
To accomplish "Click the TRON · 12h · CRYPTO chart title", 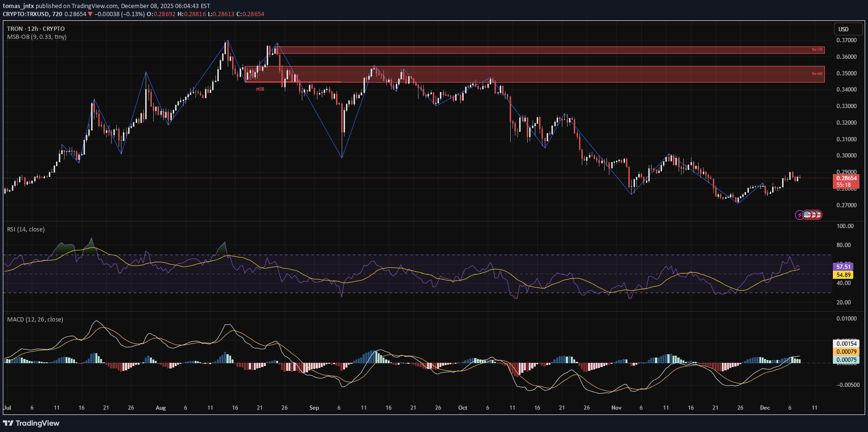I will 36,28.
